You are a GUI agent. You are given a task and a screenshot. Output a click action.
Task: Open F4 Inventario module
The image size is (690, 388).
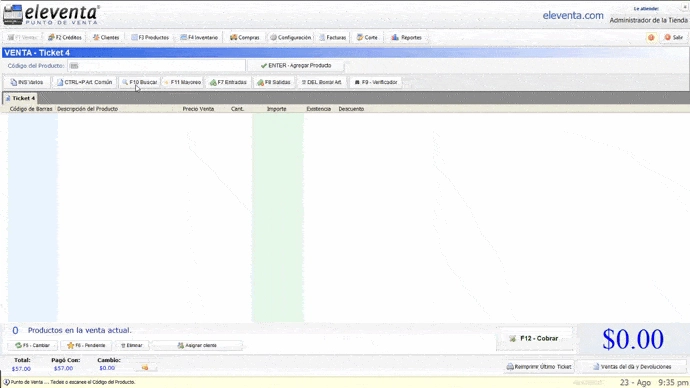(x=199, y=37)
